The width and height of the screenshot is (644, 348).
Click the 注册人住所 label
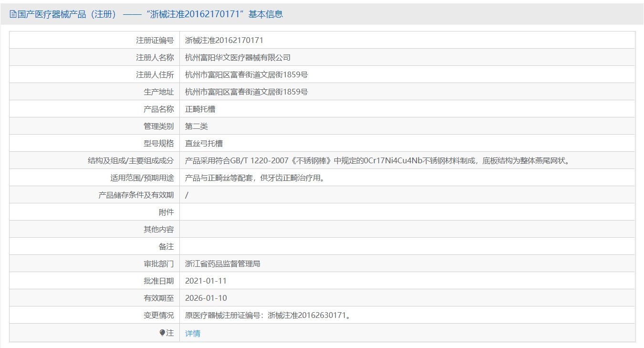pos(155,74)
